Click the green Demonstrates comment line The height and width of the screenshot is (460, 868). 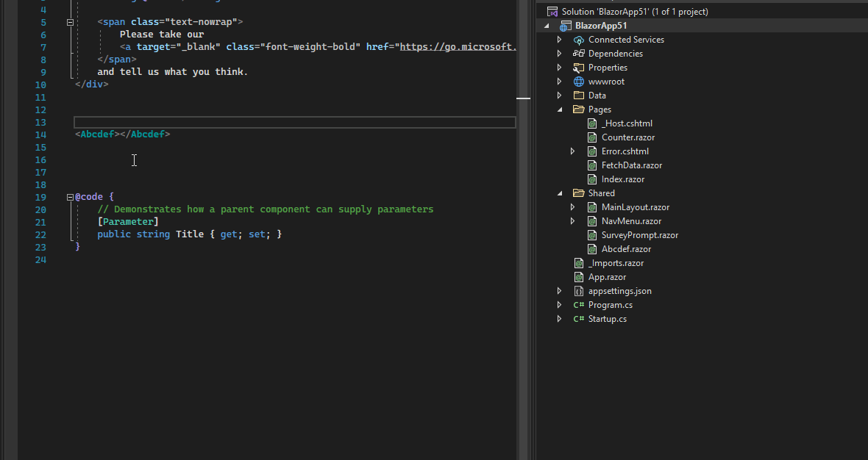coord(265,209)
